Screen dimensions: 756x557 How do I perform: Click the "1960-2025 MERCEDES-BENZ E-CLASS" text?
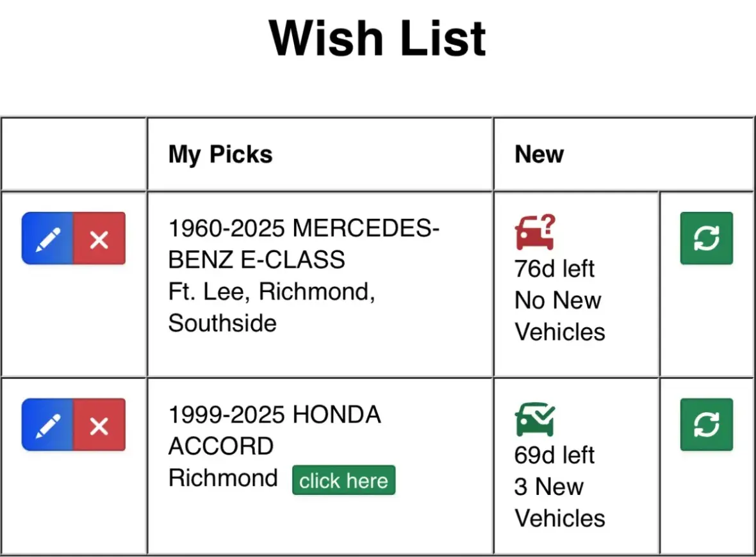[x=303, y=243]
